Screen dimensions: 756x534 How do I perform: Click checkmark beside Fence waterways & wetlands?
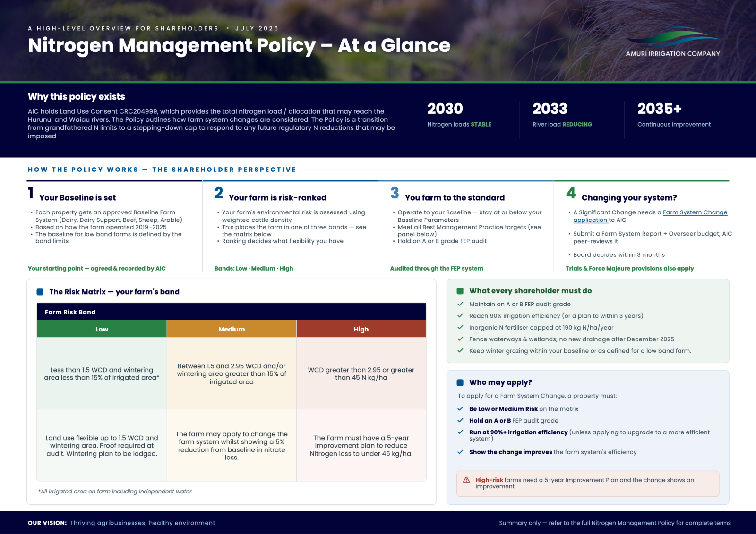(460, 339)
